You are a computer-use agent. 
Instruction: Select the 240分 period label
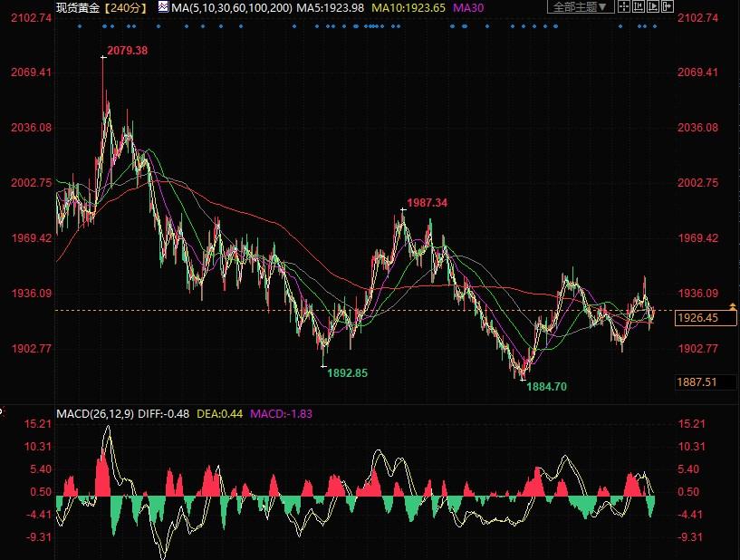126,7
